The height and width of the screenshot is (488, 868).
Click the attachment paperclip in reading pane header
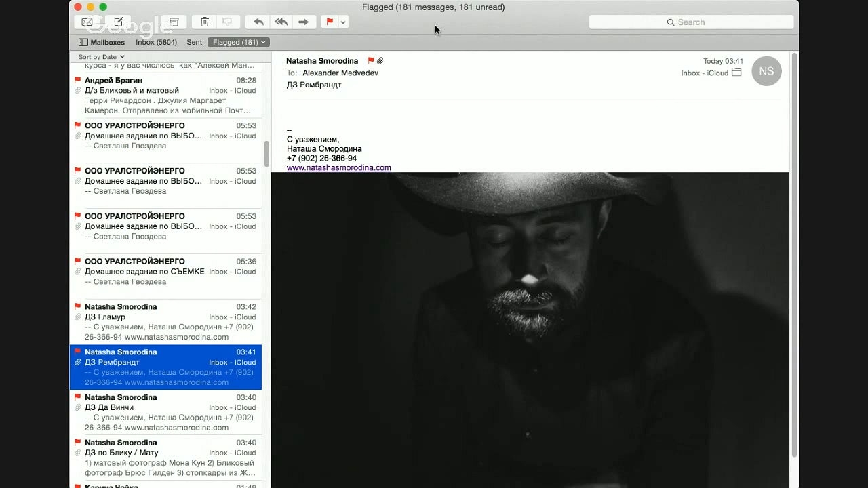[380, 61]
